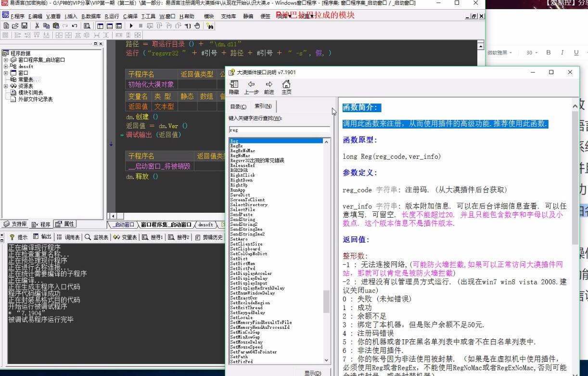Image resolution: width=588 pixels, height=376 pixels.
Task: Switch to the 目录(C) tab
Action: click(238, 106)
